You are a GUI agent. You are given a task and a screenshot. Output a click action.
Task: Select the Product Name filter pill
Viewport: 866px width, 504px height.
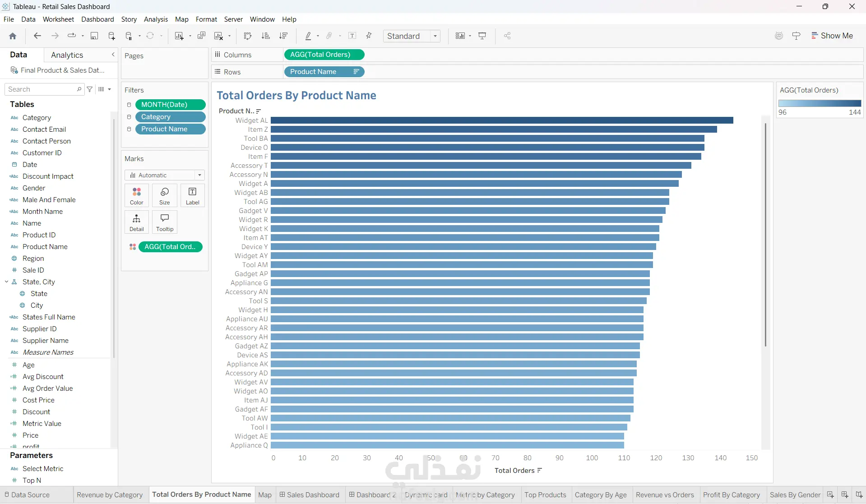click(170, 129)
